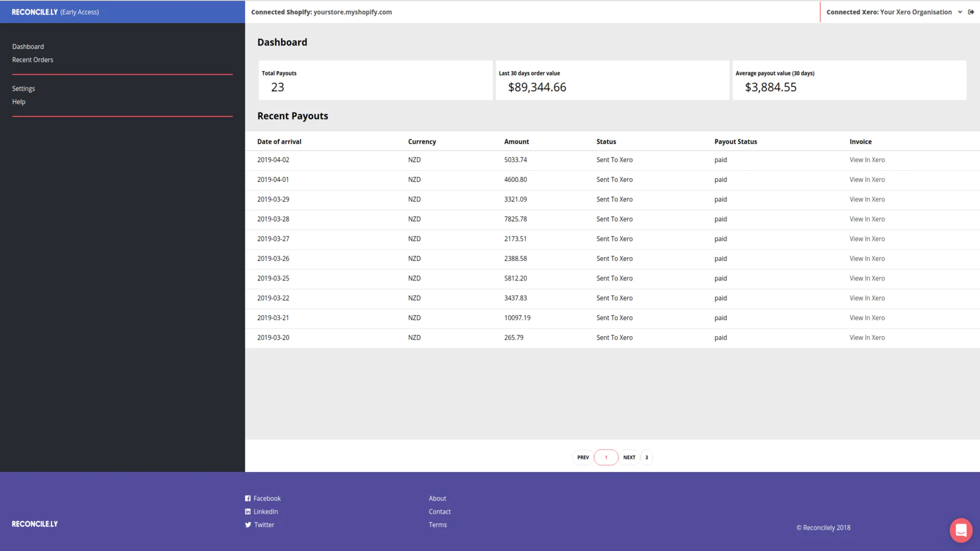Image resolution: width=980 pixels, height=551 pixels.
Task: Open the Terms footer link
Action: [438, 525]
